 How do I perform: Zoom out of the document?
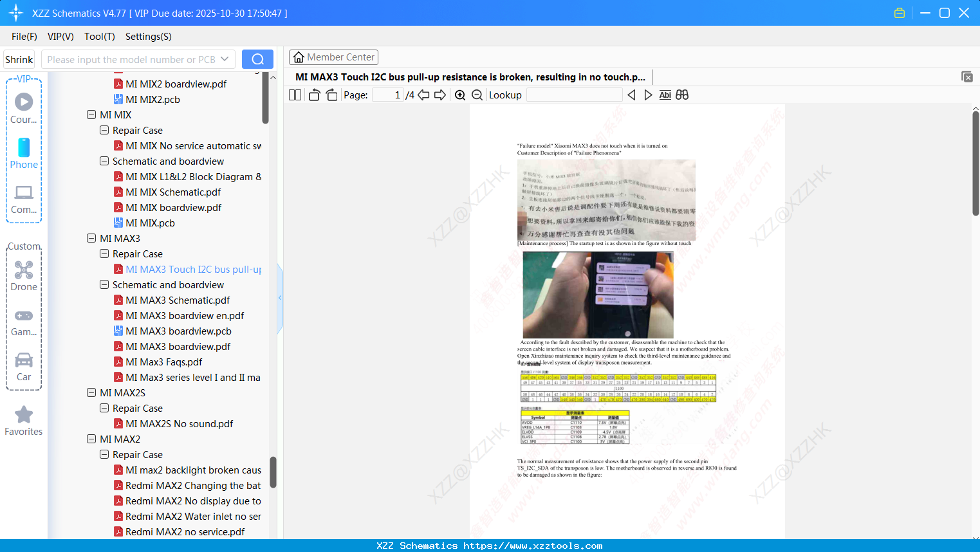coord(477,95)
